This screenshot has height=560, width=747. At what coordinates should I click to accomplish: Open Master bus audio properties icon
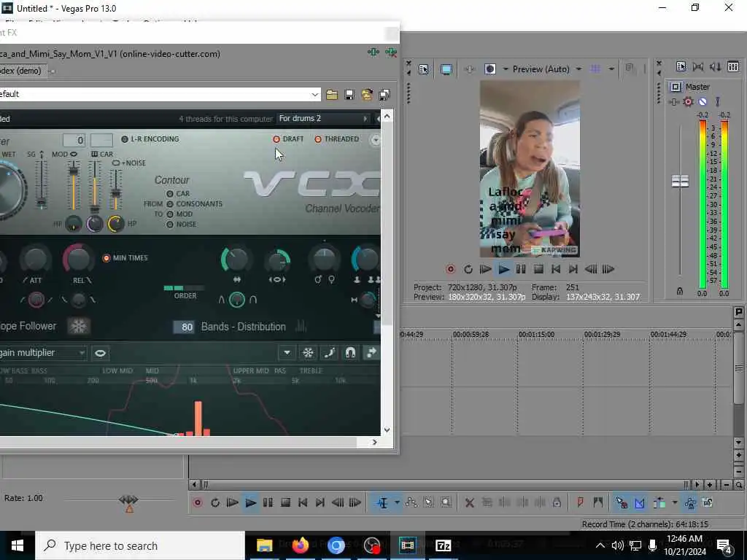point(681,66)
